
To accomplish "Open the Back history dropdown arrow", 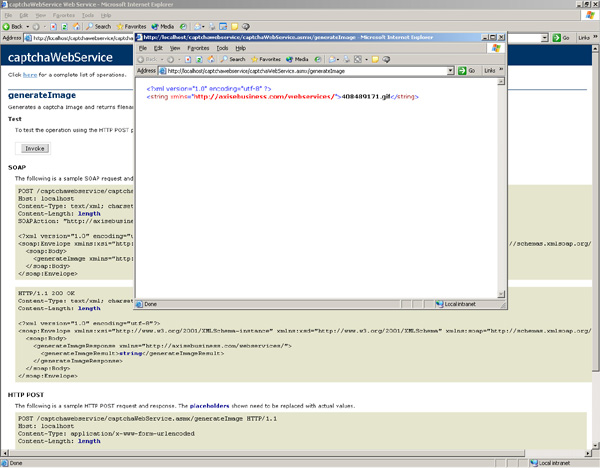I will pos(28,26).
